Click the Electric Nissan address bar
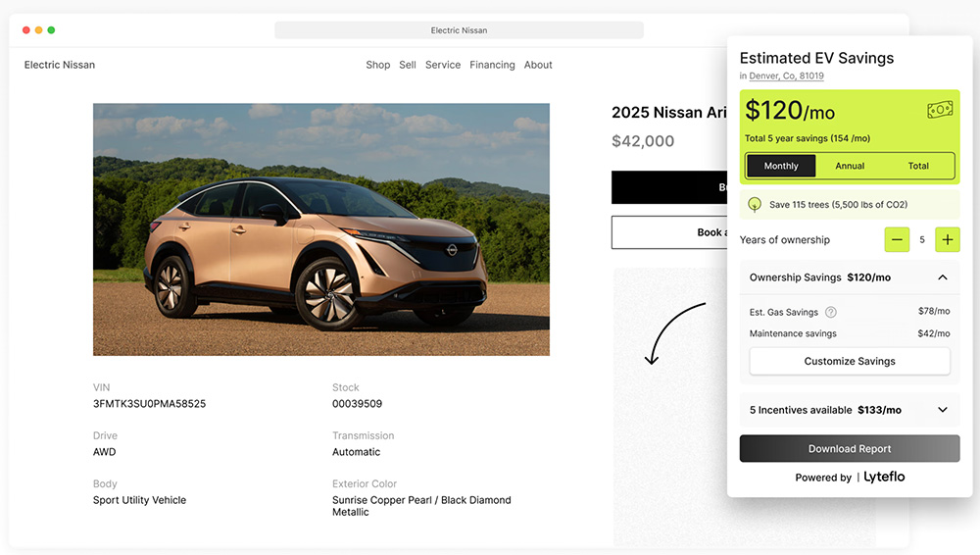The width and height of the screenshot is (980, 555). tap(459, 30)
